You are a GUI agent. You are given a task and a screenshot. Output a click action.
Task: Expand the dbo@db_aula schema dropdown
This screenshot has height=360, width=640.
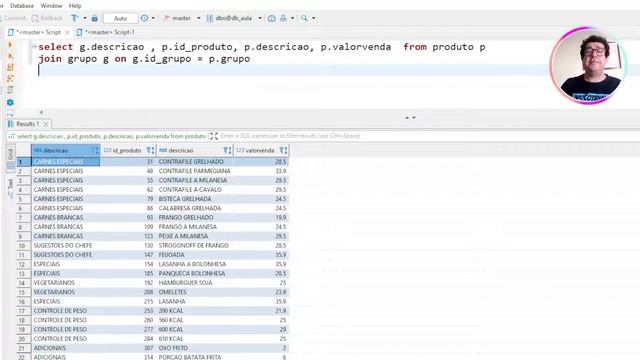click(260, 18)
